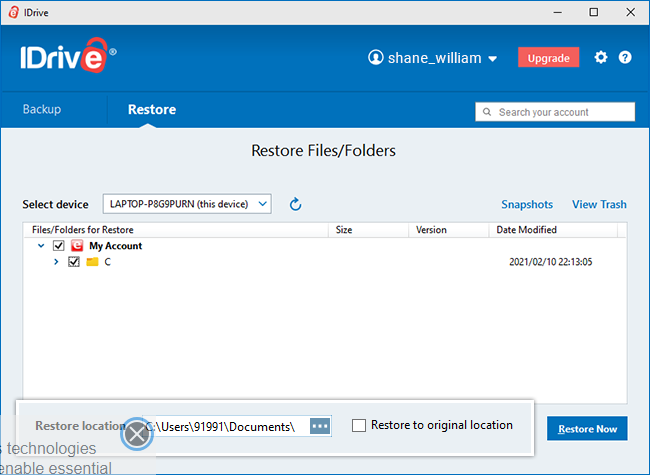Sort by the Date Modified column header

553,230
